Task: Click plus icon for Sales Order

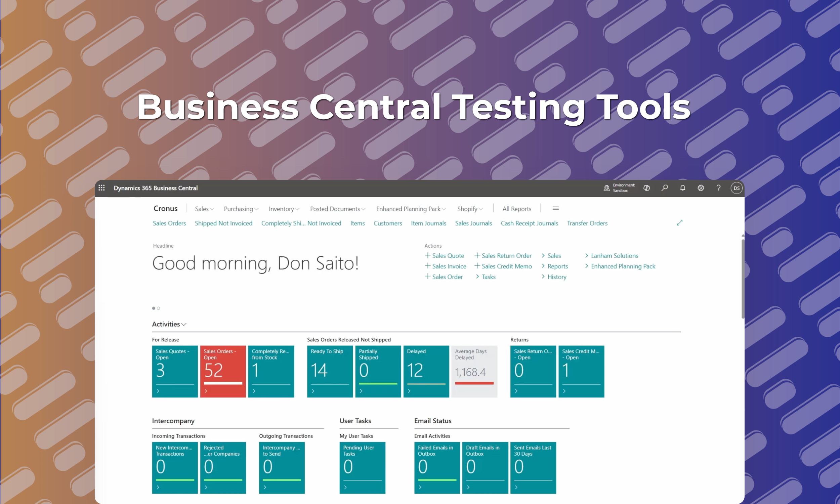Action: coord(427,276)
